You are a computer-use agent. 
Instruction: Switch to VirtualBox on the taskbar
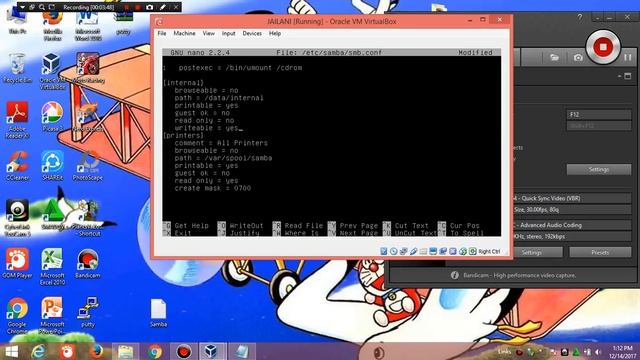pyautogui.click(x=212, y=351)
